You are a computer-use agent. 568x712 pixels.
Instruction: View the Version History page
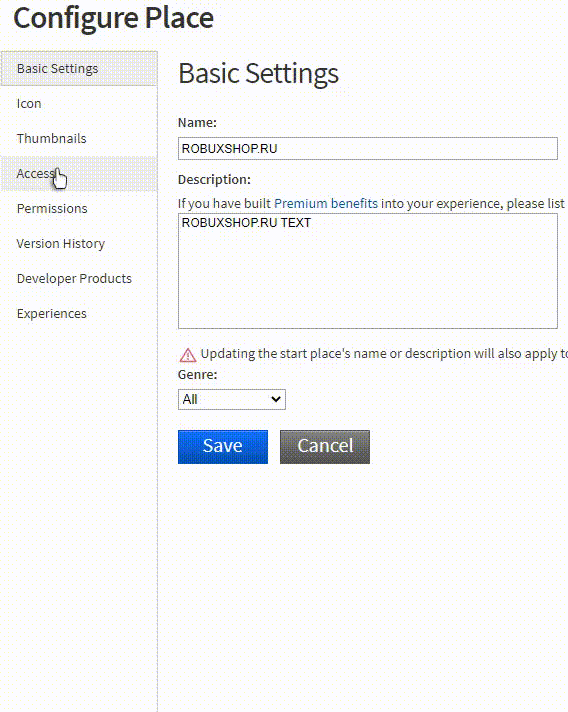pos(79,243)
